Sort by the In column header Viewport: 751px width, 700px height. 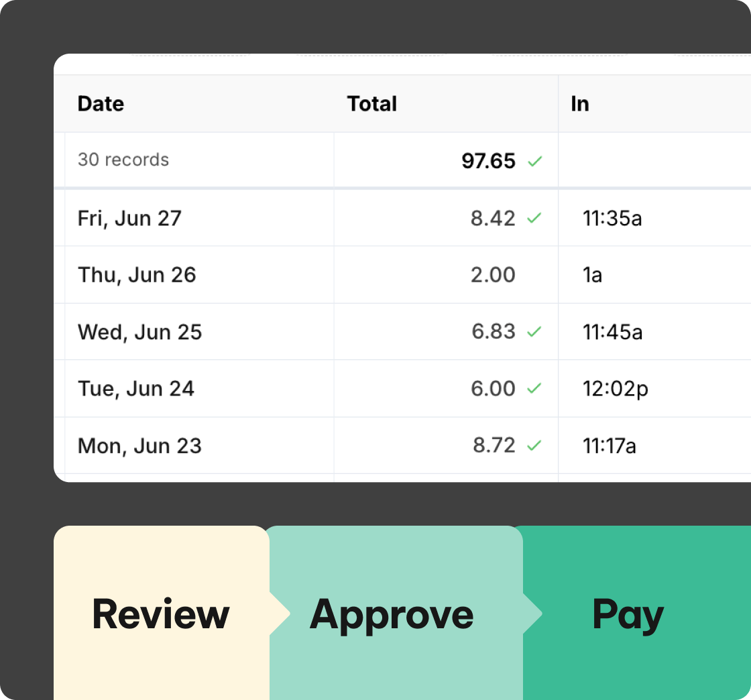click(x=581, y=104)
